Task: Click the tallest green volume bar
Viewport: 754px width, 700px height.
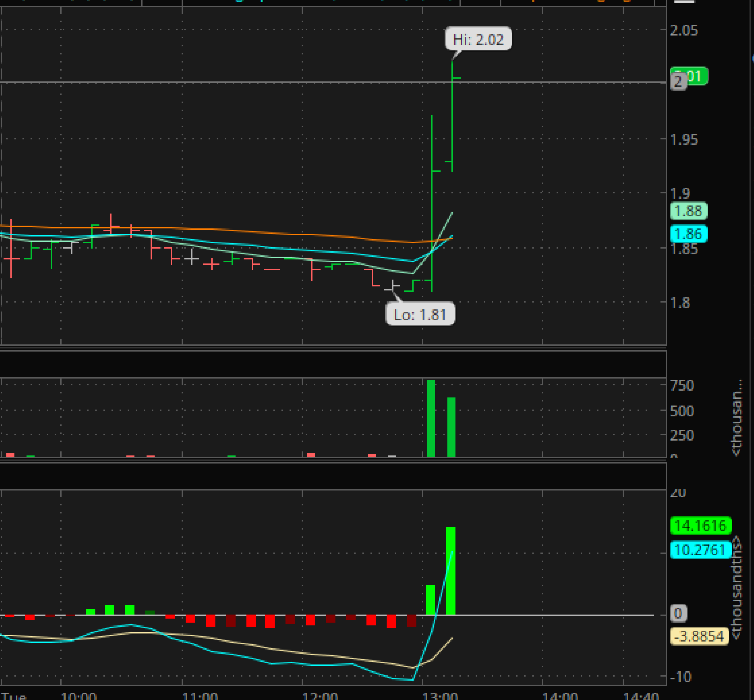Action: click(x=431, y=418)
